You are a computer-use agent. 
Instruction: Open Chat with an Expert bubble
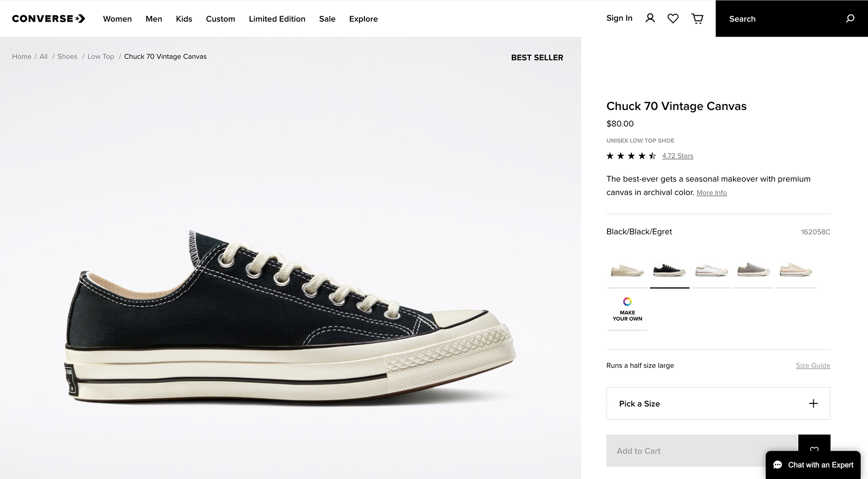pos(813,465)
